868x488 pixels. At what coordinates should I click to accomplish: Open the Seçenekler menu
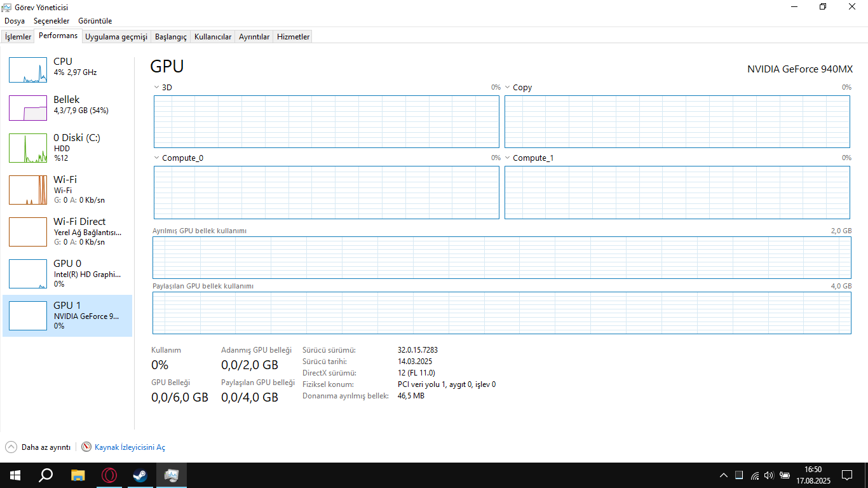point(51,21)
